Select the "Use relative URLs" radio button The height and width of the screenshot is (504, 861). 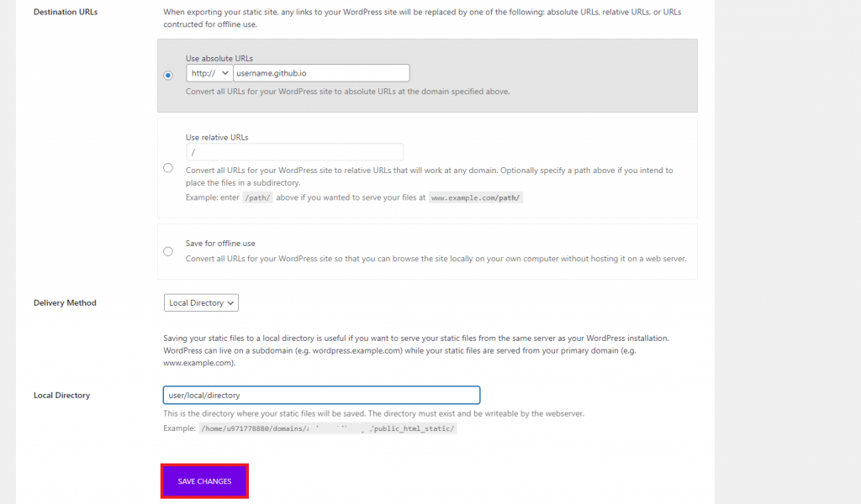click(x=167, y=168)
